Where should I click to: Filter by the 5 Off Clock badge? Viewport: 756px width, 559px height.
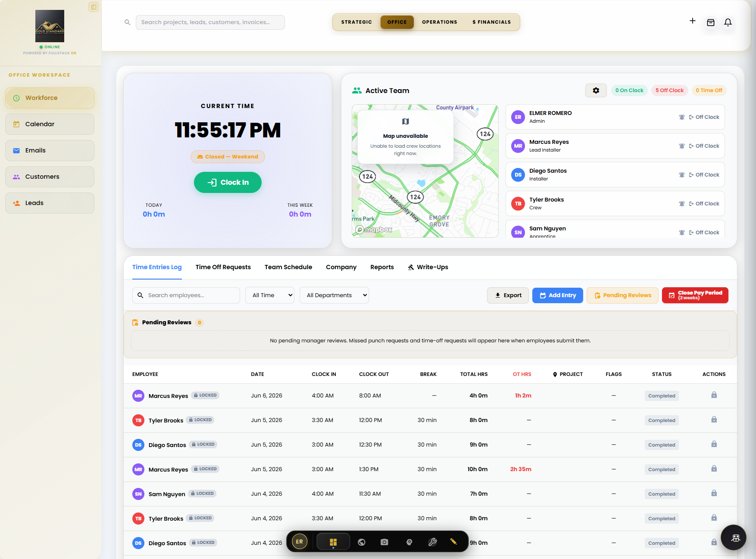click(669, 90)
